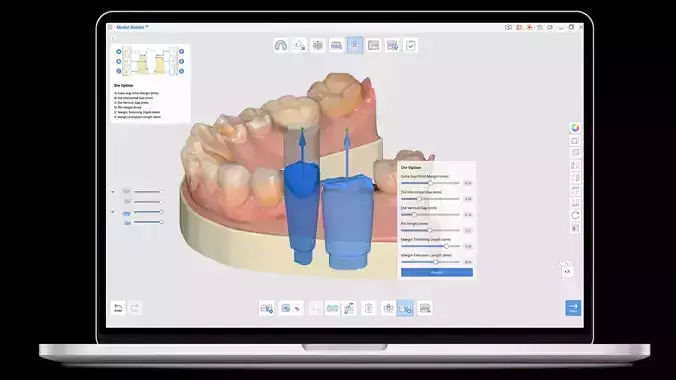Select the highlighted die workflow step icon
Image resolution: width=676 pixels, height=380 pixels.
click(x=355, y=45)
